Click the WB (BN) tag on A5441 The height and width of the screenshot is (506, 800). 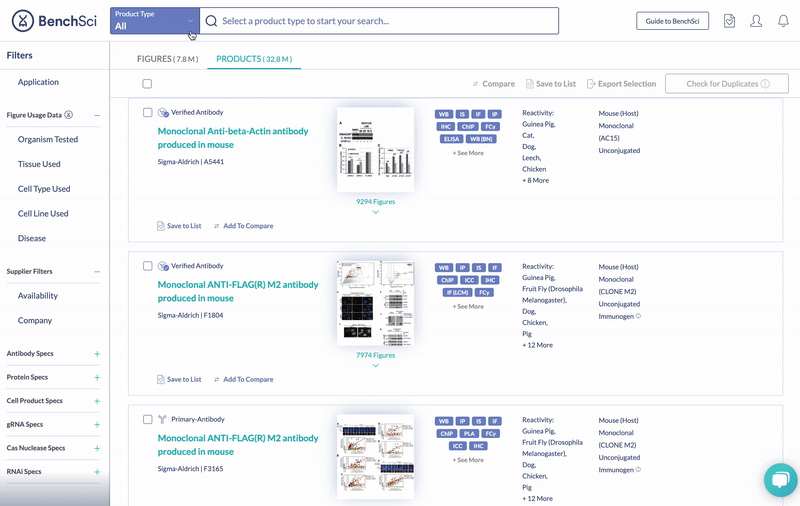[x=481, y=139]
